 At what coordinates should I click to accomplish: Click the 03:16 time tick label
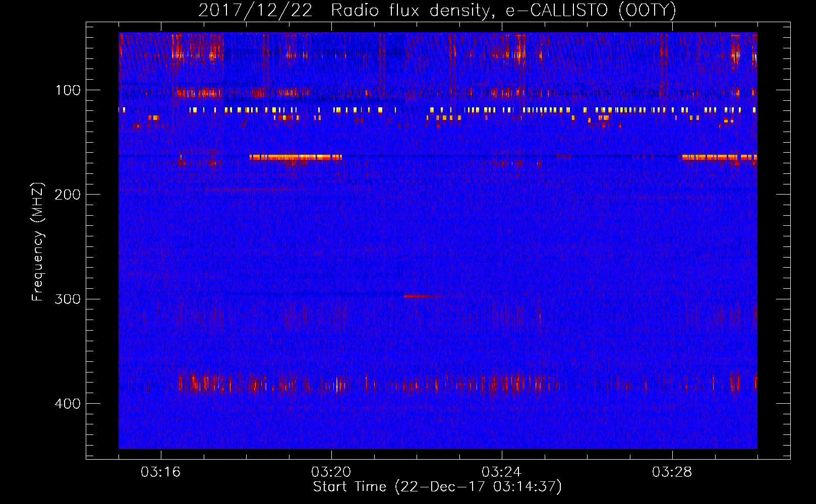161,472
